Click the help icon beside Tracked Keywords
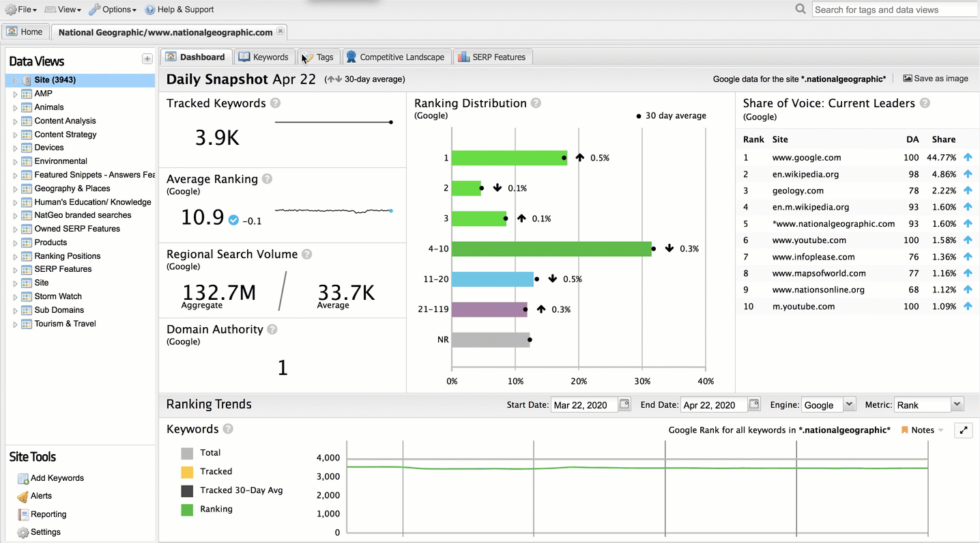The height and width of the screenshot is (543, 980). pos(275,103)
